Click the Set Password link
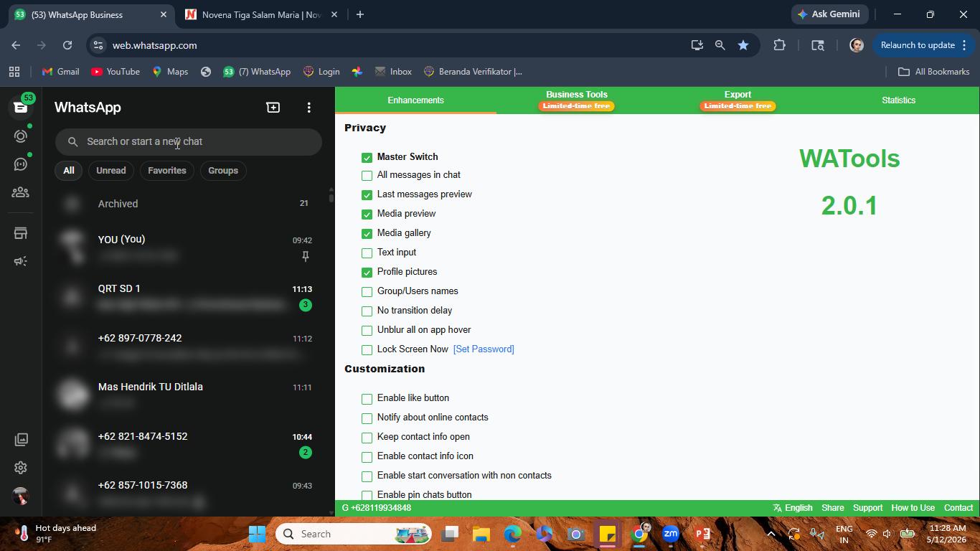 (484, 349)
